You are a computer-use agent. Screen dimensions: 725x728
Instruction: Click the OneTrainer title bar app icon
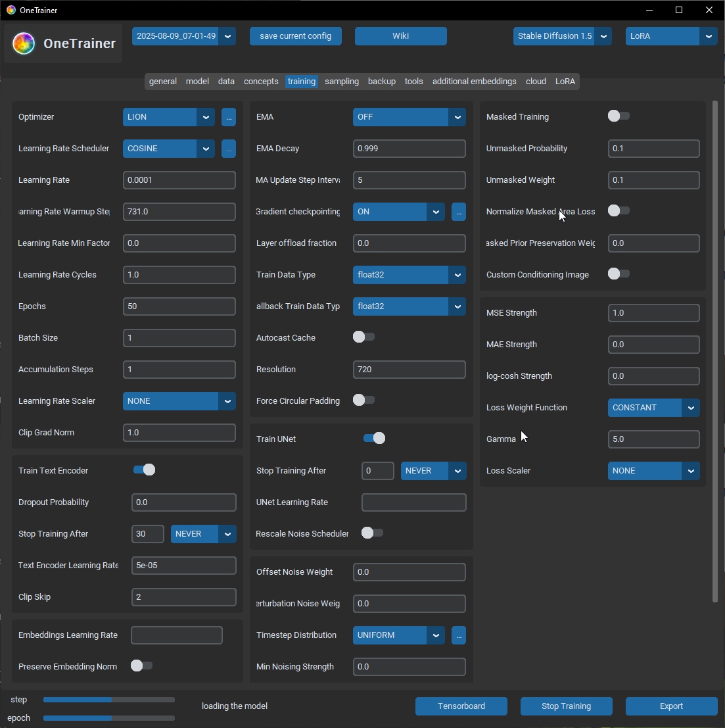(11, 10)
